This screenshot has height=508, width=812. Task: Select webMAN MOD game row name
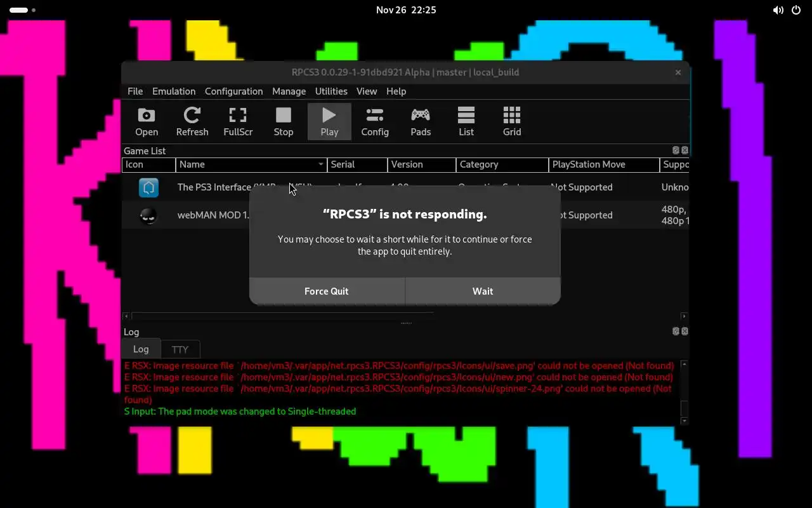pyautogui.click(x=213, y=215)
